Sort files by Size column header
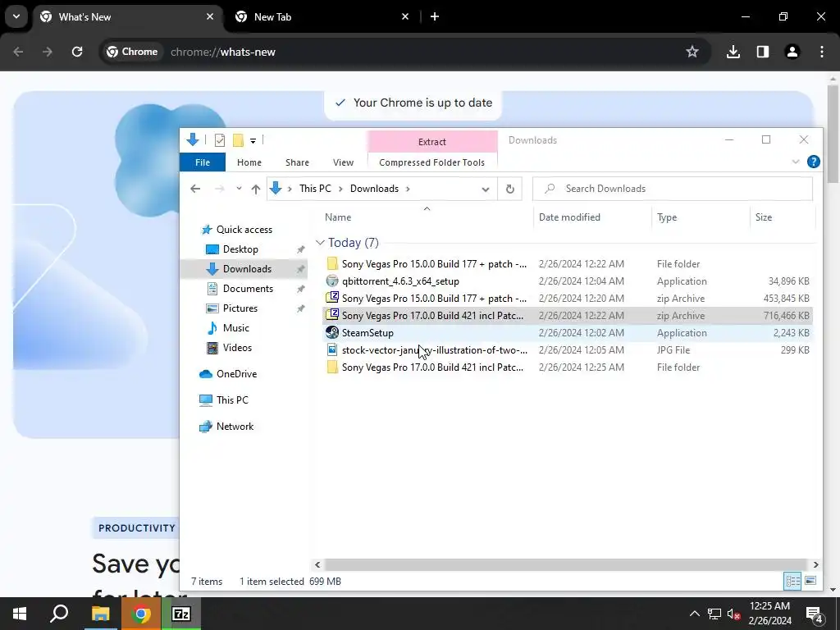The width and height of the screenshot is (840, 630). click(x=764, y=217)
